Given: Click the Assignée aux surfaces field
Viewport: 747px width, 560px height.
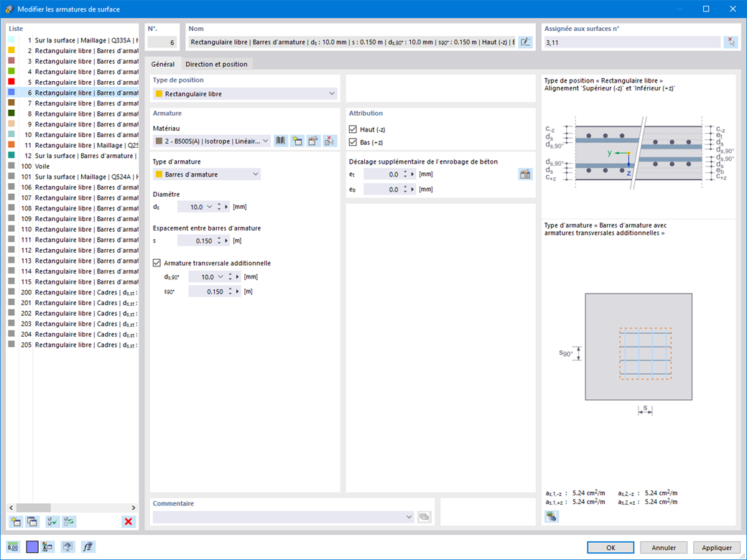Looking at the screenshot, I should click(x=632, y=42).
